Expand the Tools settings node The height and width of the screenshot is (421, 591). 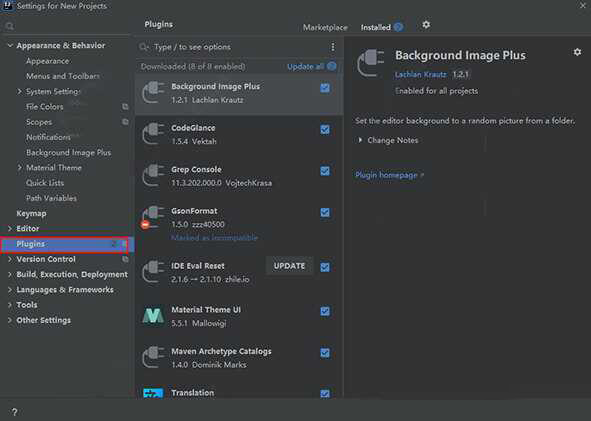point(10,305)
